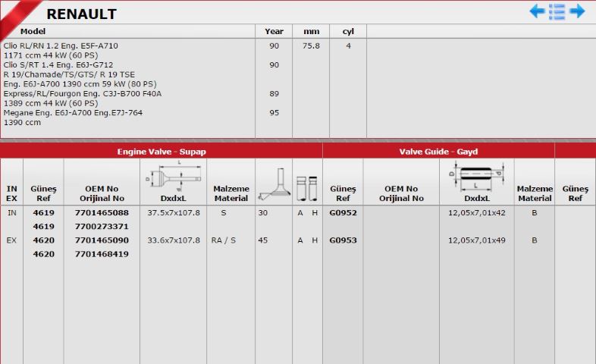Open Güneş ref 4619 with OEM 7700273371
Image resolution: width=596 pixels, height=364 pixels.
click(x=44, y=227)
